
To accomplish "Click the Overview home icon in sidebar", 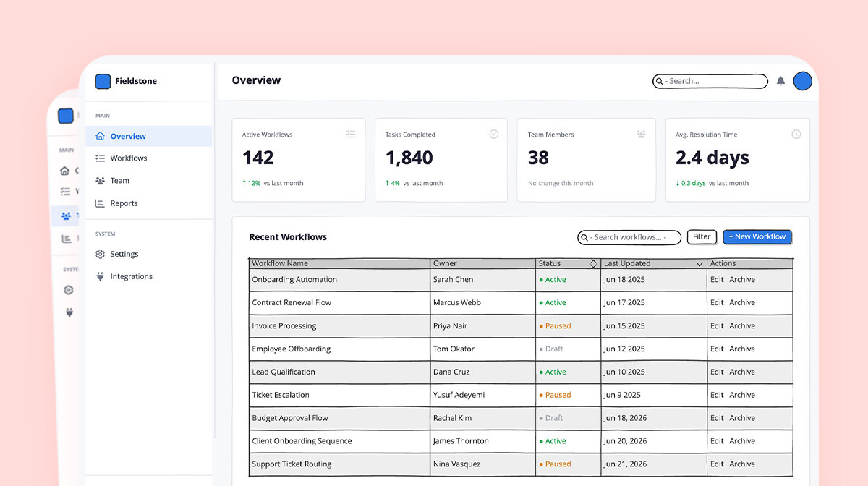I will [101, 136].
